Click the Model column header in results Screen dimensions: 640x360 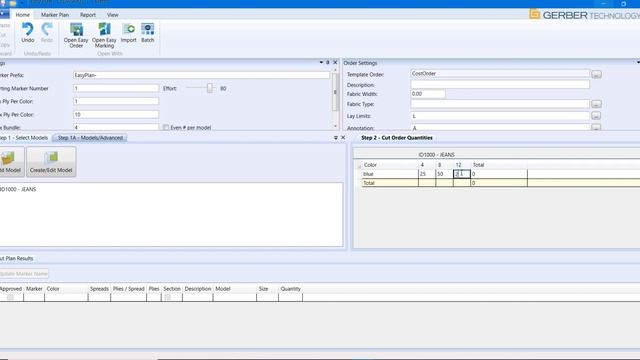point(223,289)
